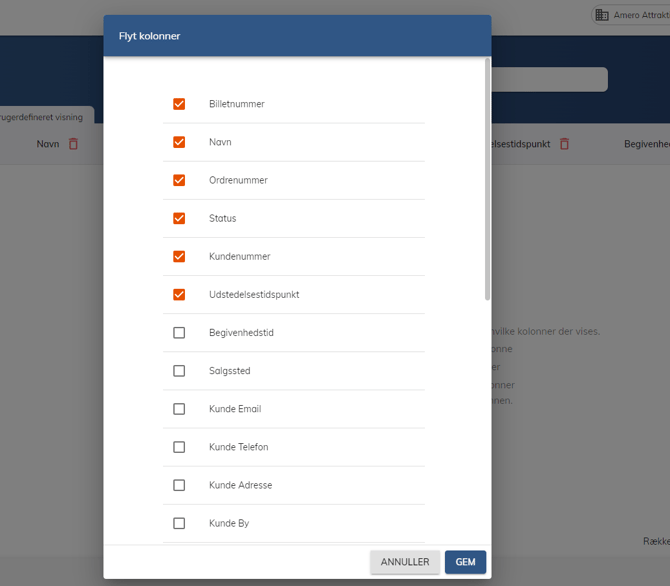
Task: Check the Salgssted column checkbox
Action: pyautogui.click(x=179, y=371)
